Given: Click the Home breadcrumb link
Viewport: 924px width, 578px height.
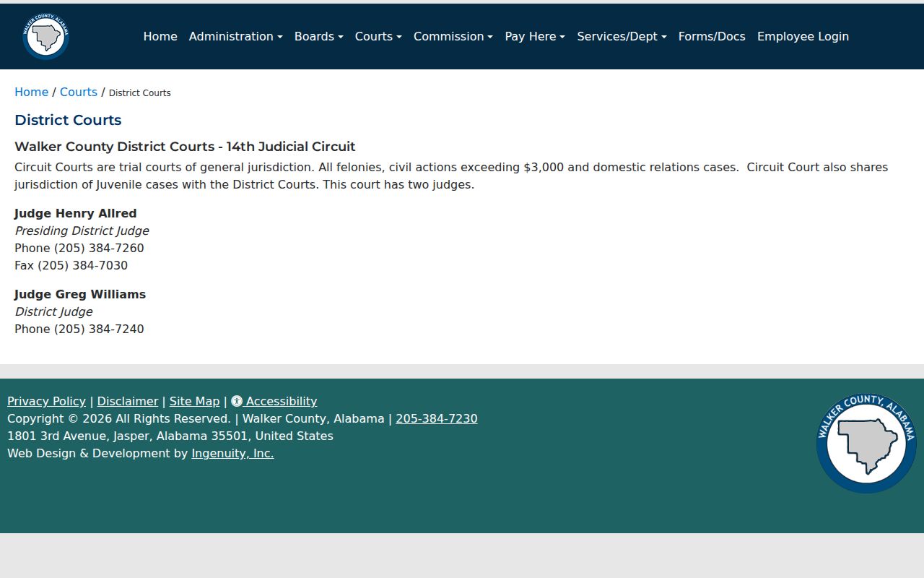Looking at the screenshot, I should coord(32,92).
